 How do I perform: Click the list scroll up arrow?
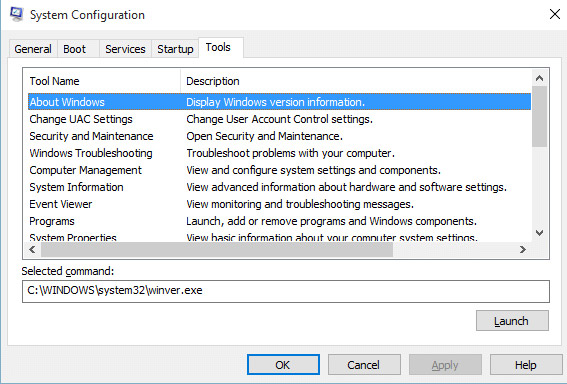coord(540,78)
